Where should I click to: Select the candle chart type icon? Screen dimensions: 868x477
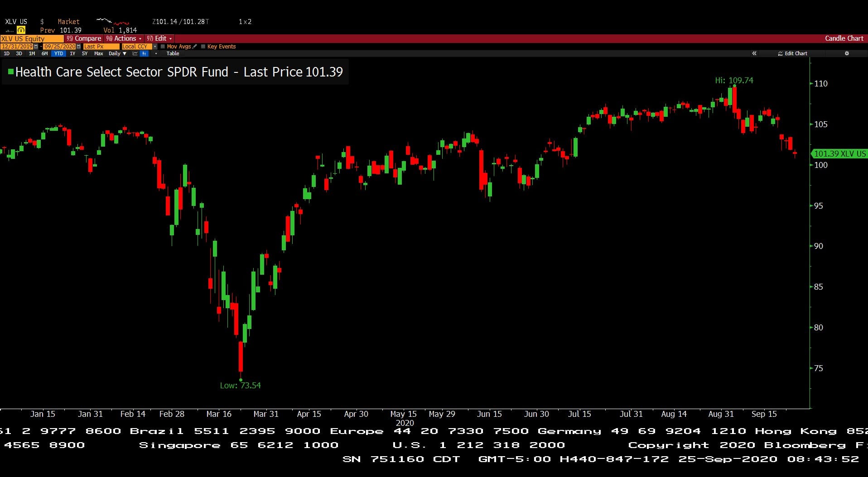(144, 53)
